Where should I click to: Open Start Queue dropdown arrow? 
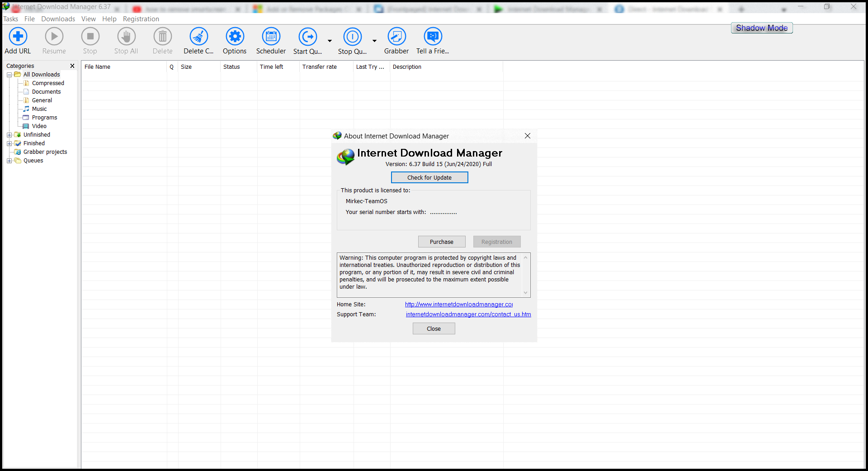(330, 41)
